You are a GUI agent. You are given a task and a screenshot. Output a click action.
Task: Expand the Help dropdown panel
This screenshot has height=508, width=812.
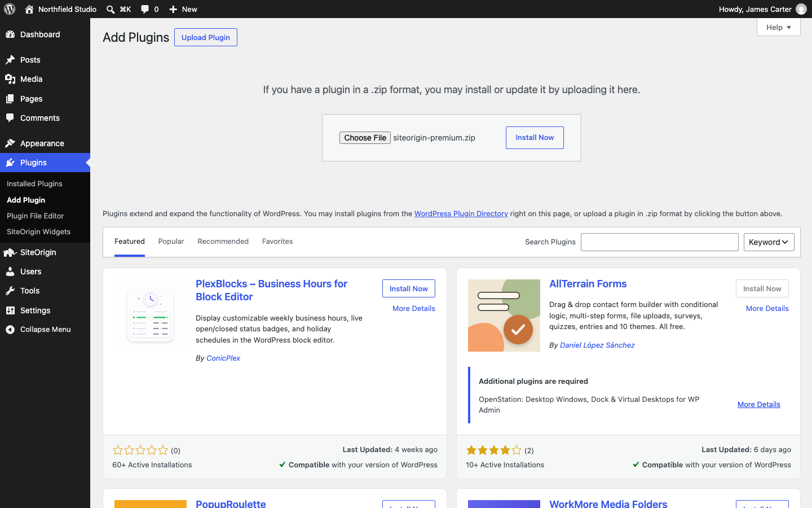click(x=778, y=27)
